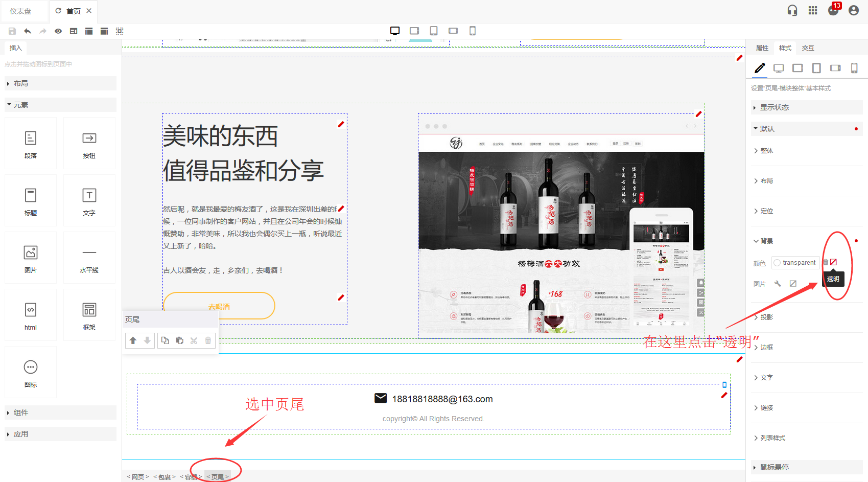Insert the html element

coord(31,315)
